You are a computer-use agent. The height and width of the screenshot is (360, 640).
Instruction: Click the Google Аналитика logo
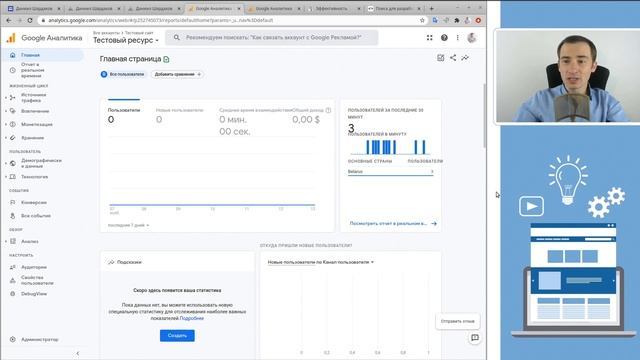(x=44, y=38)
